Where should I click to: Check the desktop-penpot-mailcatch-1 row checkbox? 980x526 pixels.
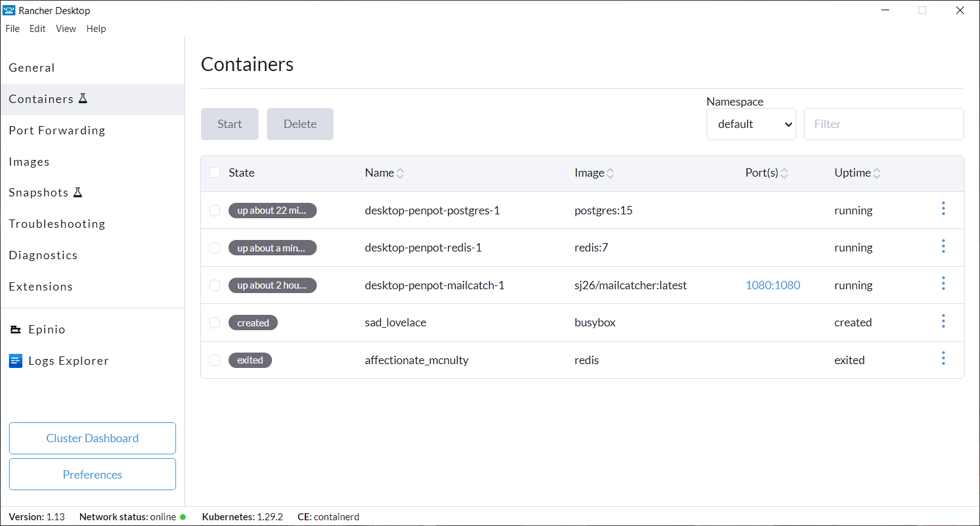click(x=215, y=285)
